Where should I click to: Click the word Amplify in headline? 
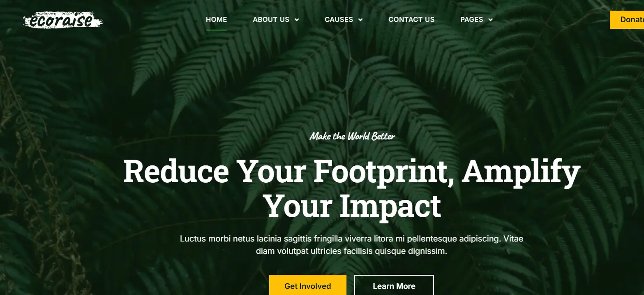point(522,172)
